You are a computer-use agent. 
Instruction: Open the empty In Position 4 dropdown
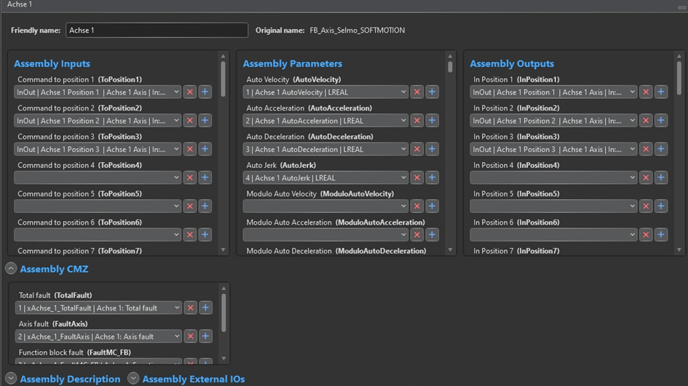coord(553,178)
